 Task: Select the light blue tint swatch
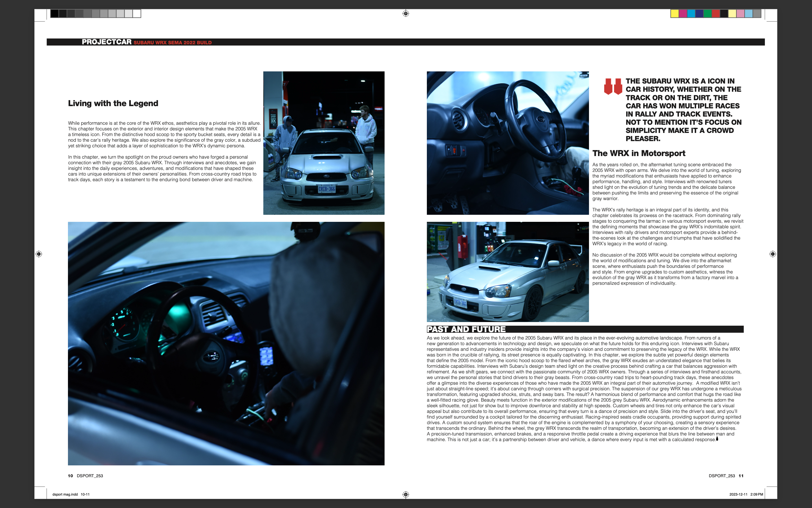pos(749,14)
